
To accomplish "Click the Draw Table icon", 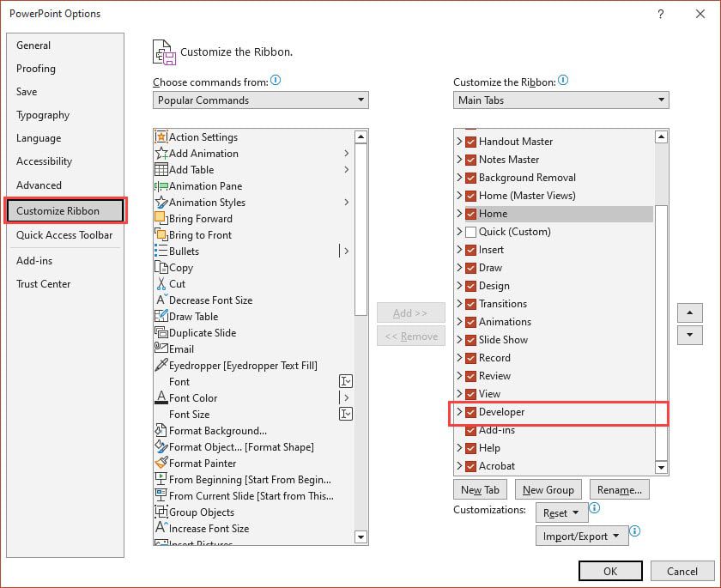I will coord(163,317).
